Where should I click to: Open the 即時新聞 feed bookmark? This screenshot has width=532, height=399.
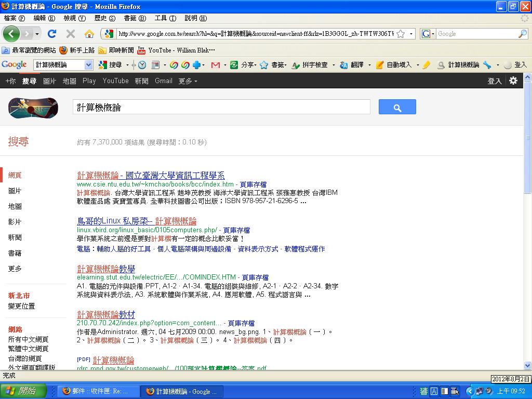click(x=116, y=50)
